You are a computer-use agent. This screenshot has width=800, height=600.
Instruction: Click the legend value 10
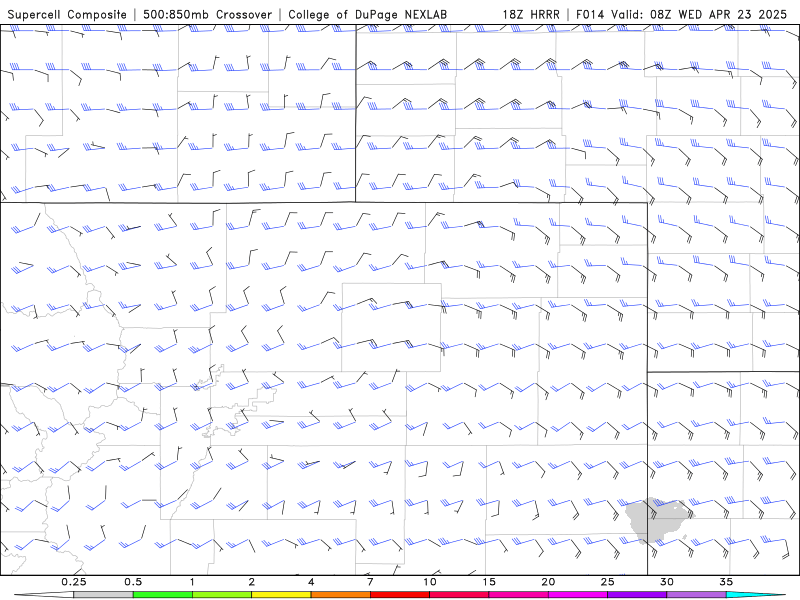point(430,582)
